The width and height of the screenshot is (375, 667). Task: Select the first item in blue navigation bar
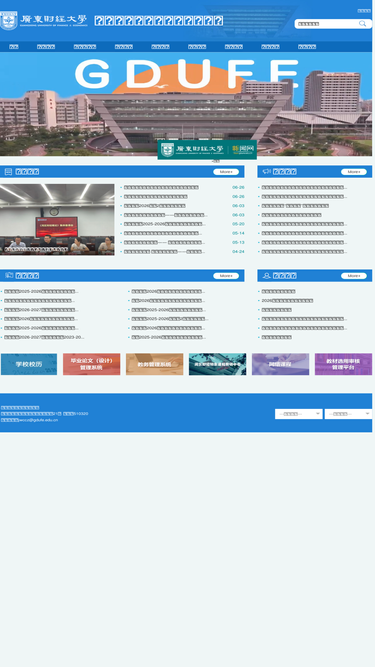[14, 47]
